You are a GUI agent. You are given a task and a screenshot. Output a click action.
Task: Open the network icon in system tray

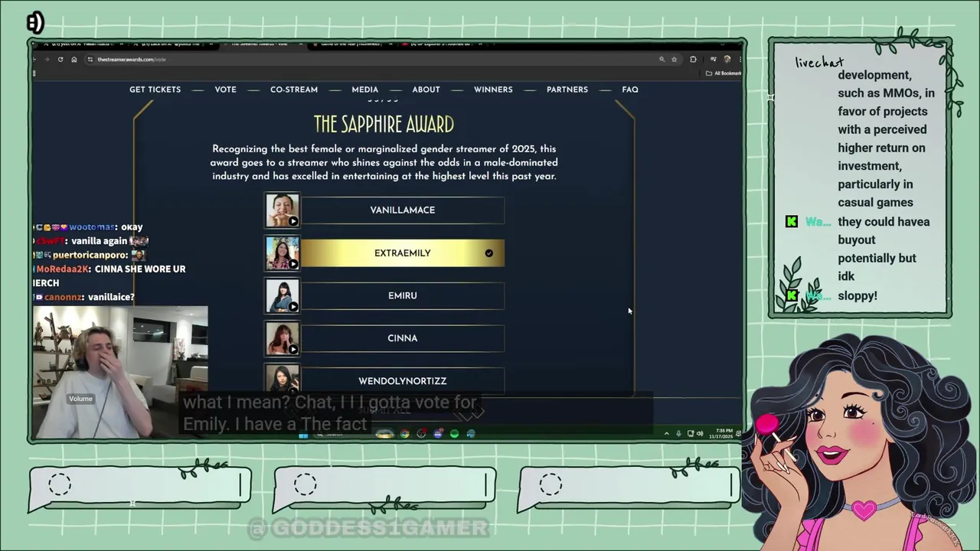(x=691, y=434)
